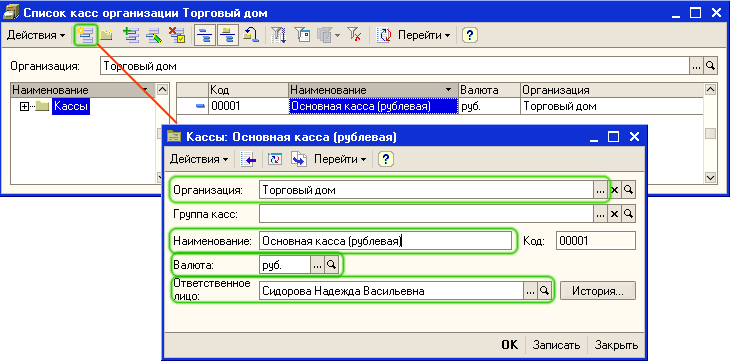Open Перейти menu in the Кассы dialog

[340, 159]
